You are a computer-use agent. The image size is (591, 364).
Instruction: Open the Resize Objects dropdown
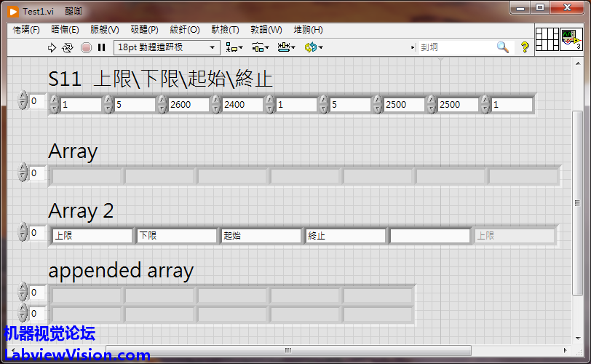point(286,47)
